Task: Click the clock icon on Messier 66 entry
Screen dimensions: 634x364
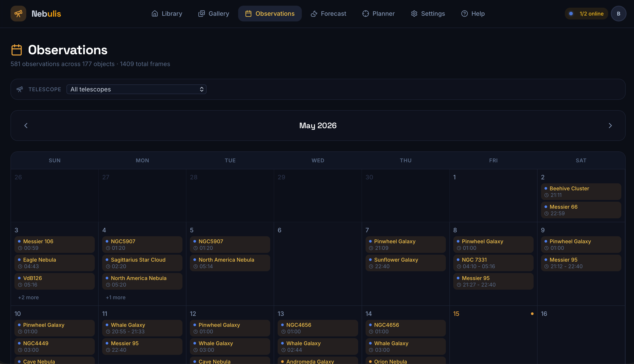Action: 546,213
